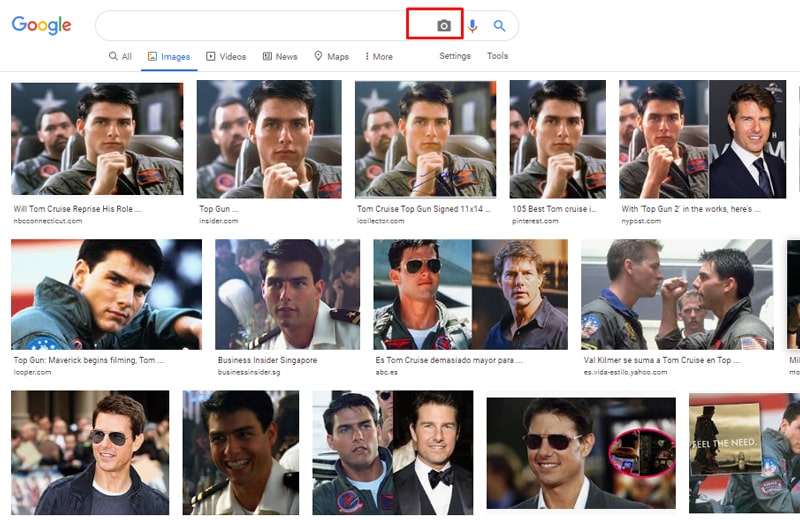Click 'Top Gun: Maverick begins filming' caption
800x520 pixels.
point(88,360)
